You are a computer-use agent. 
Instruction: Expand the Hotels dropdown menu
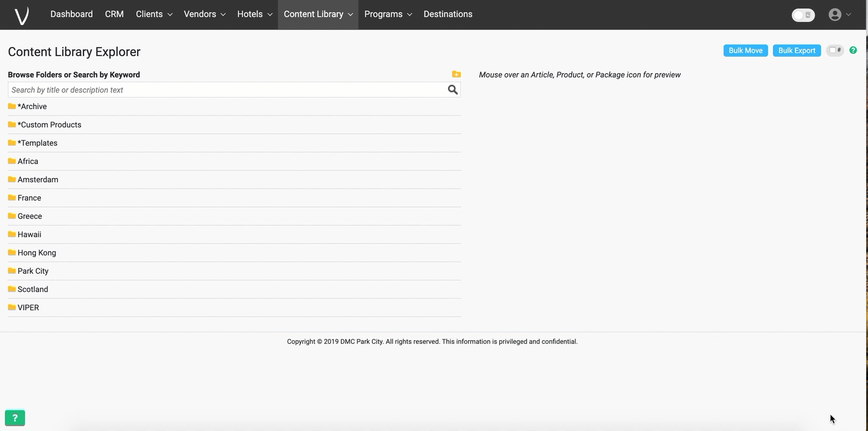click(x=255, y=14)
